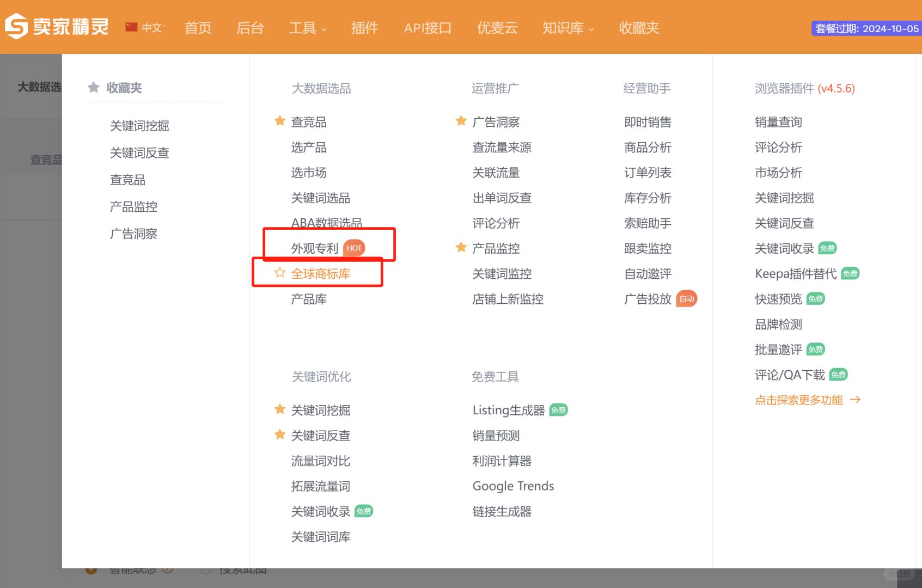
Task: Toggle the star next to 关键词挖掘 under 关键词优化
Action: point(280,409)
